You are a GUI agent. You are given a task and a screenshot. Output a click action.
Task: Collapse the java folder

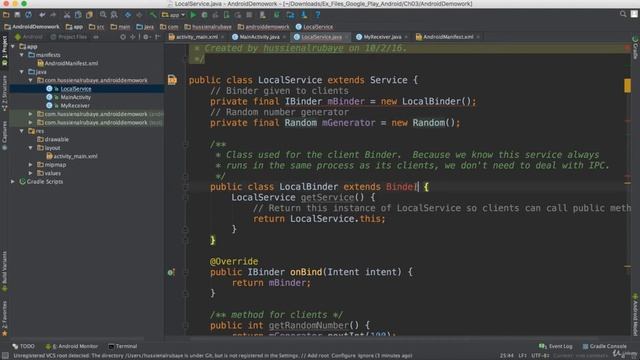pos(22,72)
